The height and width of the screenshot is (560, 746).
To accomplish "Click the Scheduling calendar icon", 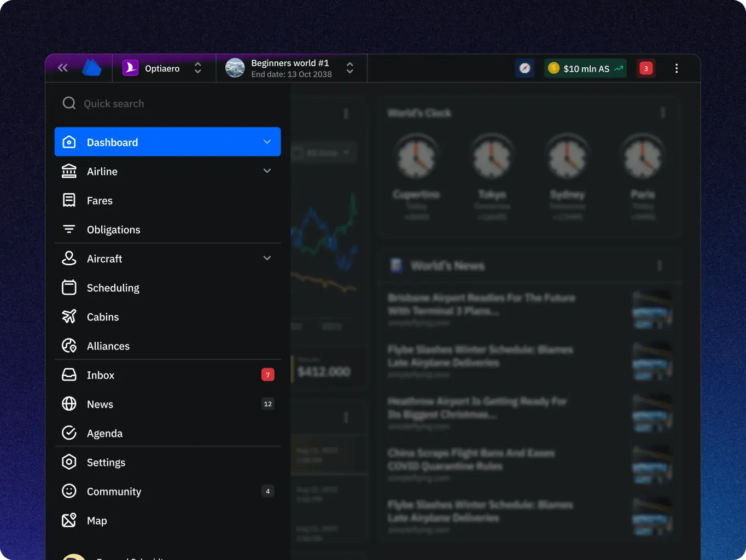I will 69,287.
